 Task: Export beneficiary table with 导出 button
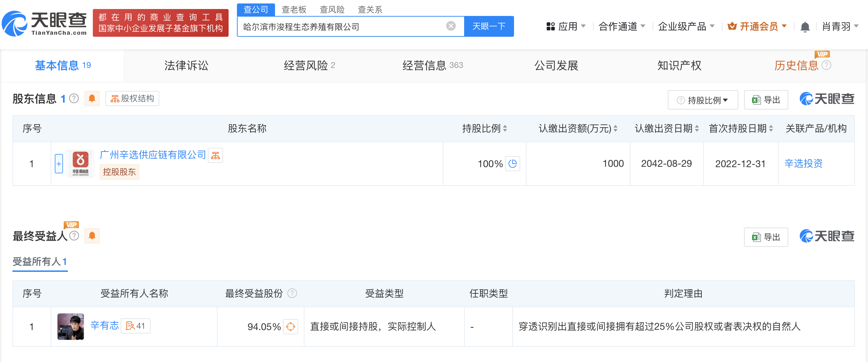click(x=766, y=237)
